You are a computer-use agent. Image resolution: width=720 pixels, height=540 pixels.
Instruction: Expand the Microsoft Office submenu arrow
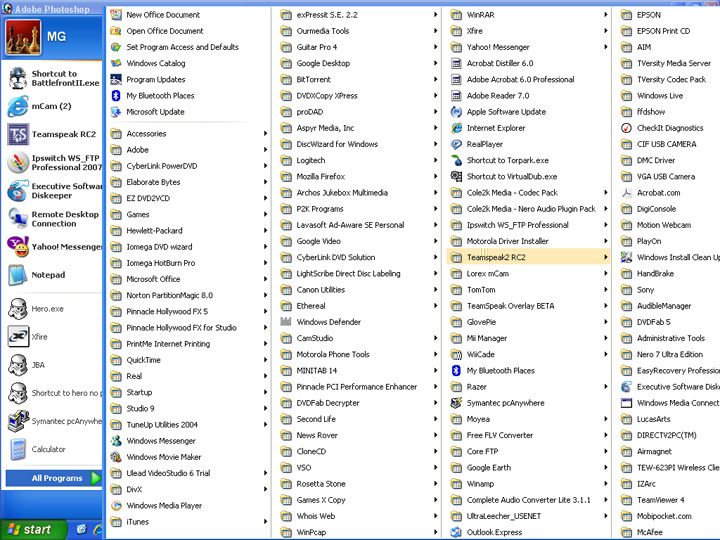coord(265,279)
